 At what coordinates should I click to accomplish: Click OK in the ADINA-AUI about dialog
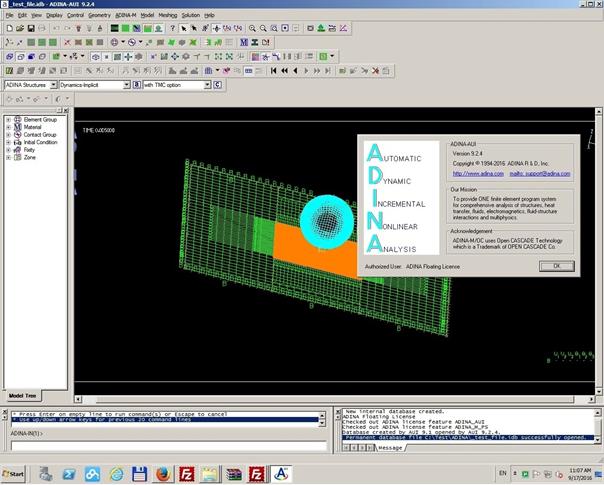tap(557, 266)
